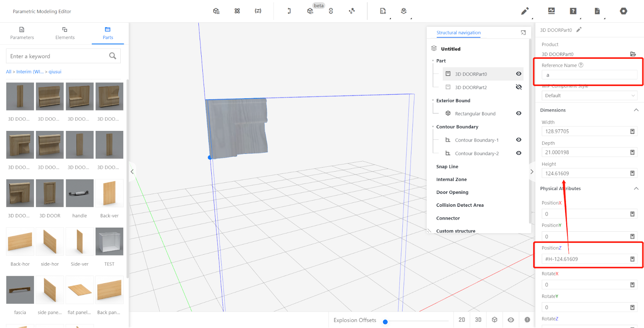Pop out the Structural navigation panel
Screen dimensions: 644x328
(x=523, y=33)
